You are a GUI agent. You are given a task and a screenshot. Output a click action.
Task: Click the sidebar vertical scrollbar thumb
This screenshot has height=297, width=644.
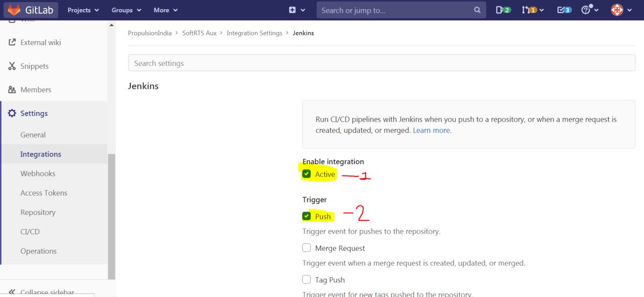(112, 216)
